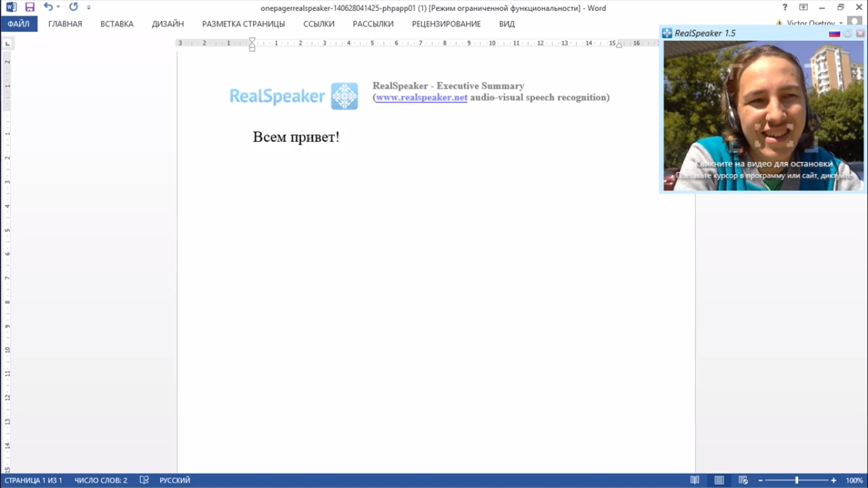Screen dimensions: 868x488
Task: Switch to the ВСТАВКА tab
Action: click(x=117, y=24)
